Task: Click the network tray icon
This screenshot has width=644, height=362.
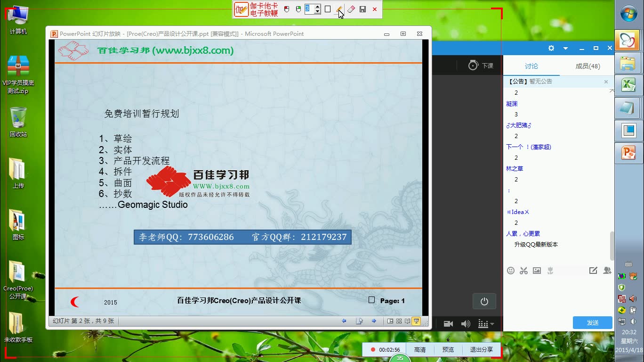Action: [622, 322]
